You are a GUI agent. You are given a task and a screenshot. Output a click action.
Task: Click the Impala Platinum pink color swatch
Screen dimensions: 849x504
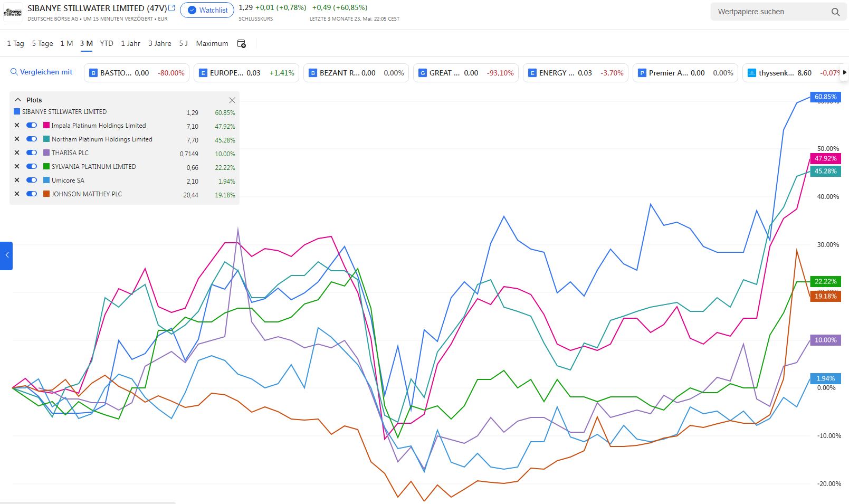coord(46,126)
